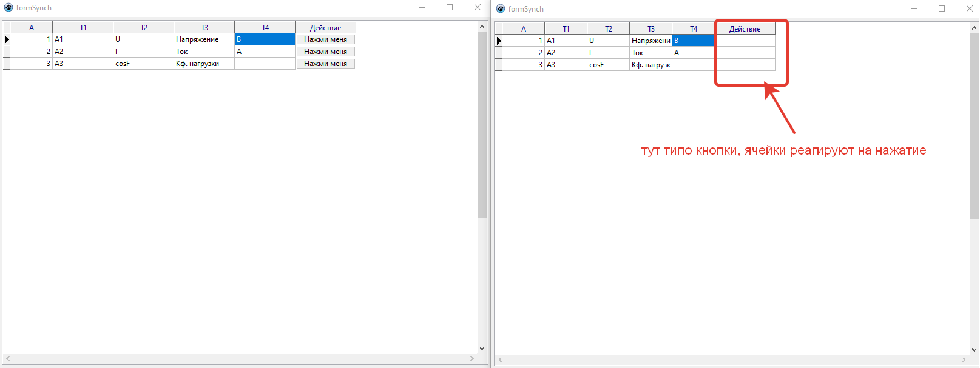
Task: Click the right grid's scroll-right arrow at bottom
Action: pyautogui.click(x=964, y=360)
